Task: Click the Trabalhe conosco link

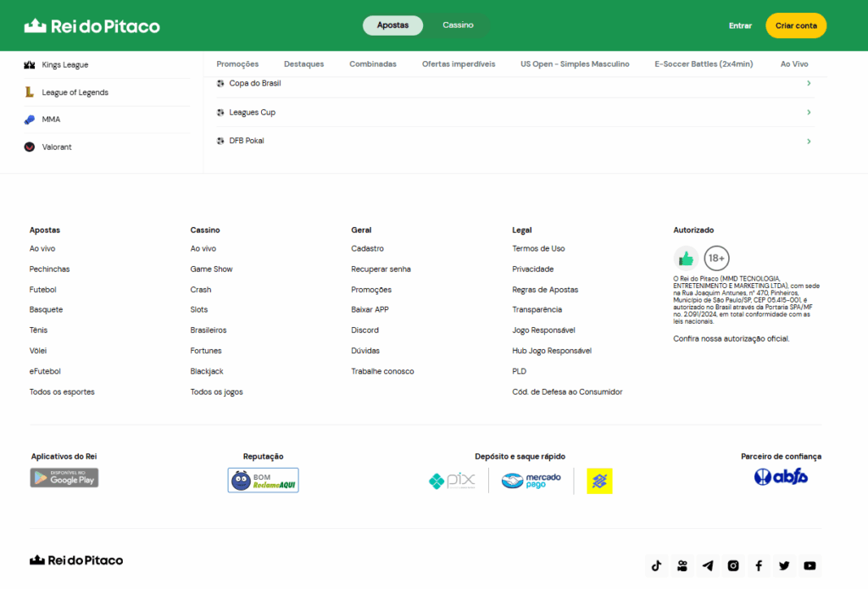Action: click(382, 371)
